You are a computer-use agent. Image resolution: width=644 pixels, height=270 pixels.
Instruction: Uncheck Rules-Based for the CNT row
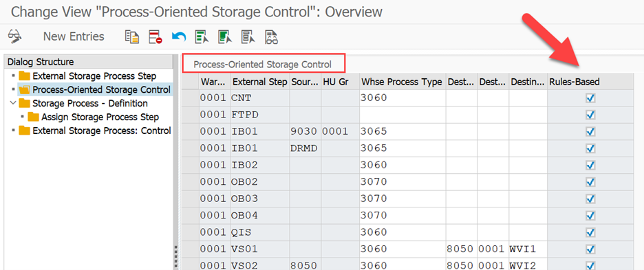[590, 98]
